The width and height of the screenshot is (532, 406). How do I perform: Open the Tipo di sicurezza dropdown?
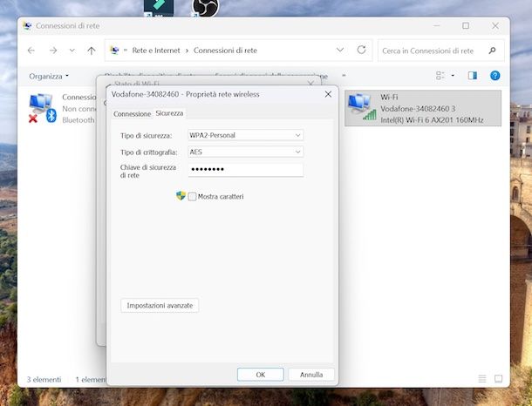246,135
